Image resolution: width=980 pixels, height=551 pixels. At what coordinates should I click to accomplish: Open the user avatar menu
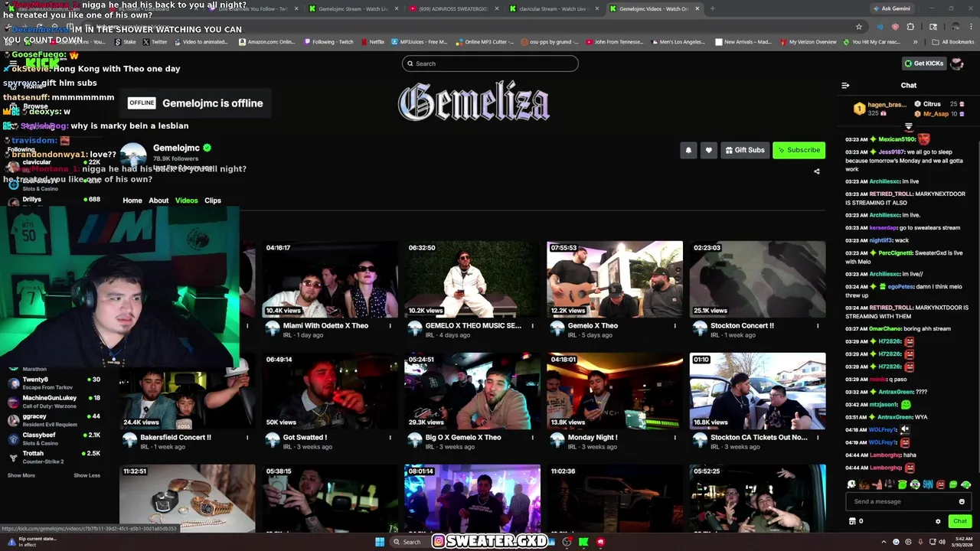957,64
